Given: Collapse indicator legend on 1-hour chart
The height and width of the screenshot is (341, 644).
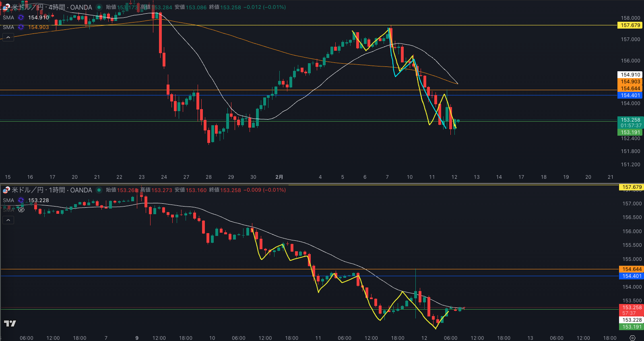Looking at the screenshot, I should pyautogui.click(x=8, y=220).
